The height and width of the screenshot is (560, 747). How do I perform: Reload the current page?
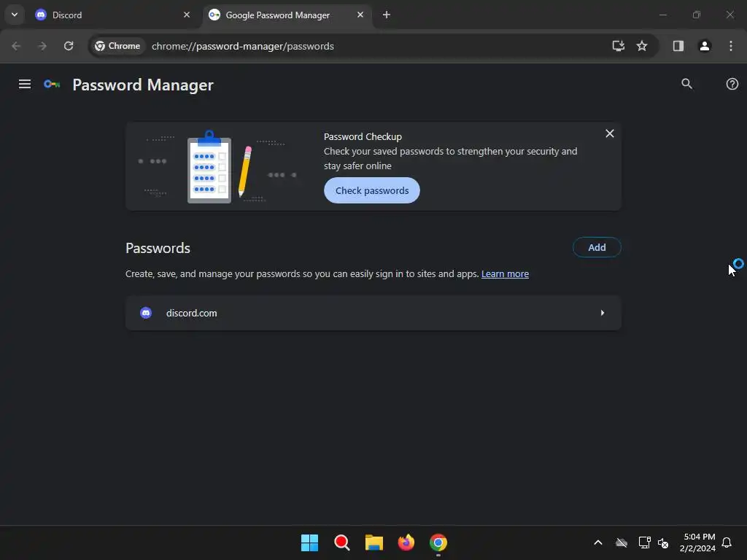(69, 46)
